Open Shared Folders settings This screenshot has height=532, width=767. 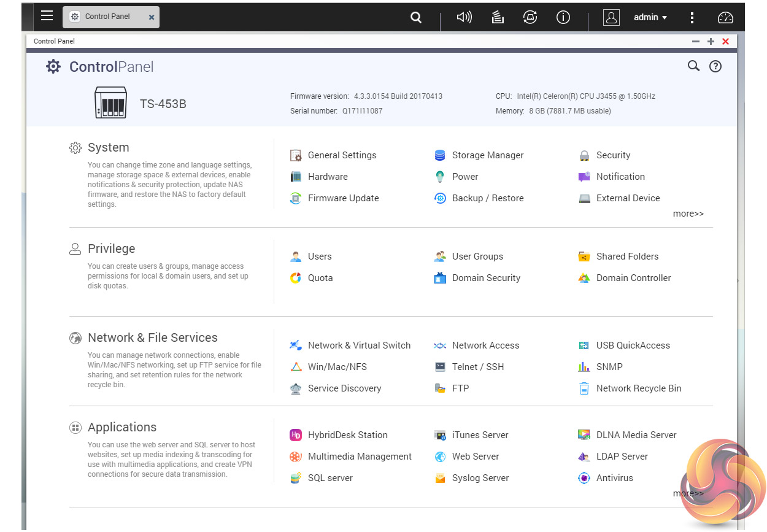[x=626, y=256]
